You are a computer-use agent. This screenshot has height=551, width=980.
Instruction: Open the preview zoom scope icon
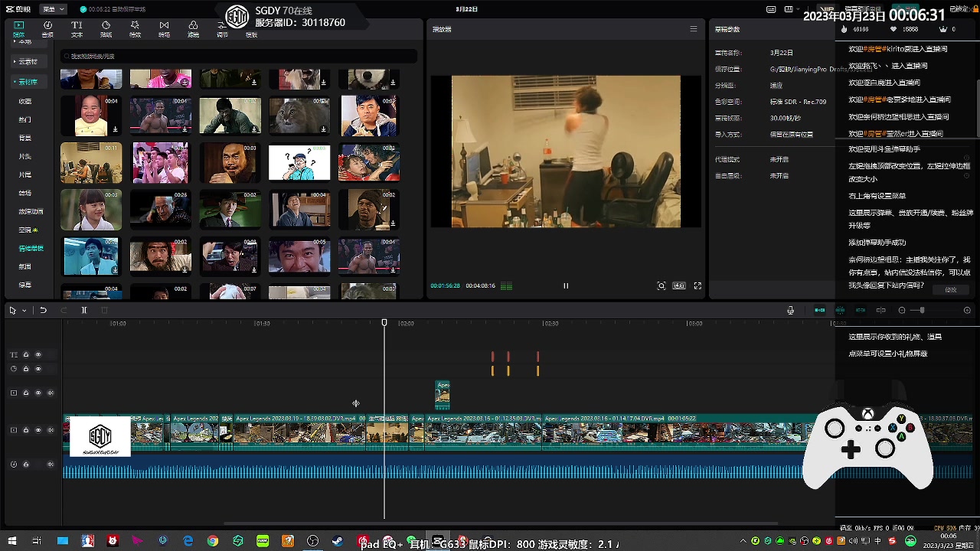(x=661, y=285)
